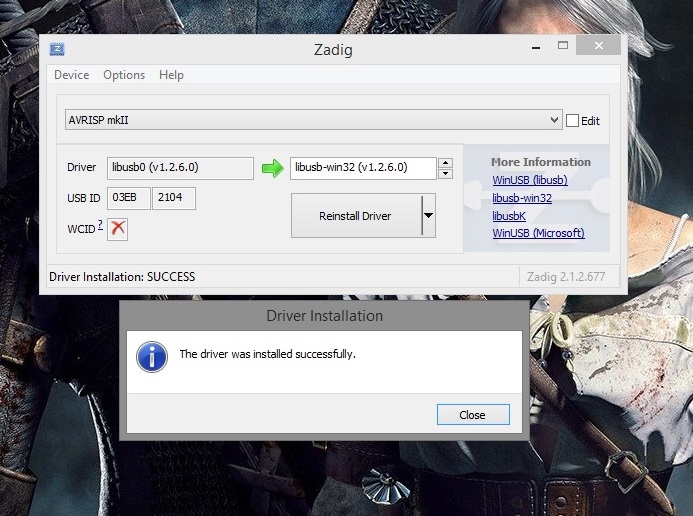Close the Zadig window
The height and width of the screenshot is (516, 693).
[598, 46]
